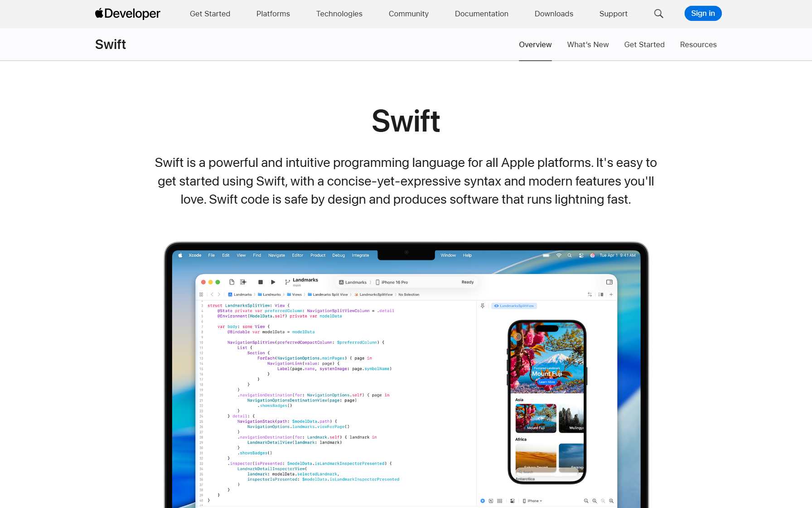Open the File menu in the Xcode menu bar
This screenshot has height=508, width=812.
(212, 255)
